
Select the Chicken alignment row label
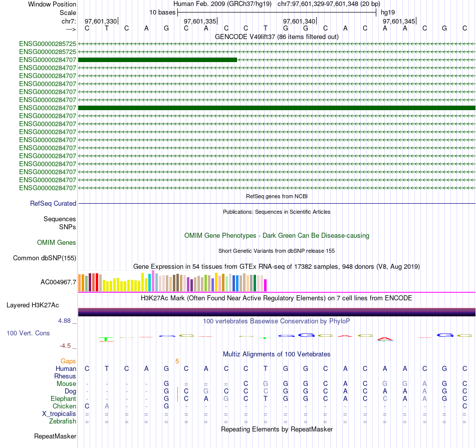tap(64, 406)
